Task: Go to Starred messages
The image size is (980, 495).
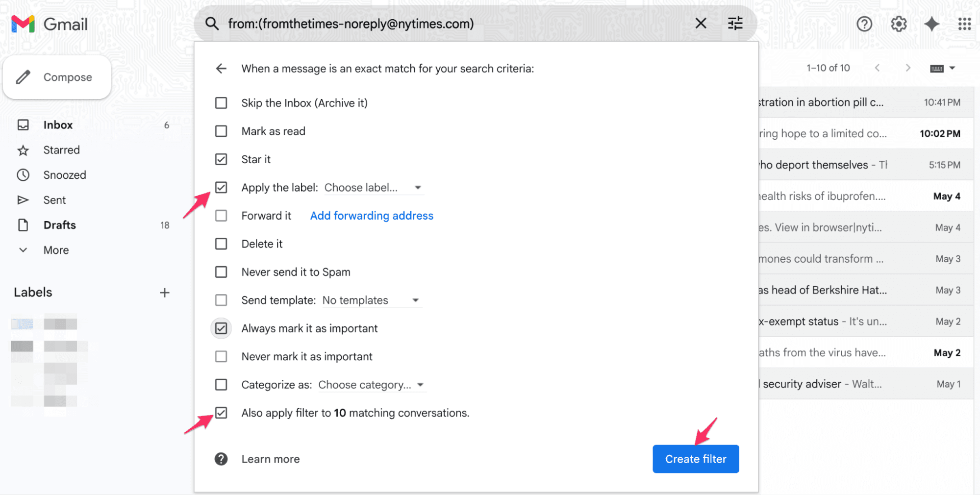Action: 61,150
